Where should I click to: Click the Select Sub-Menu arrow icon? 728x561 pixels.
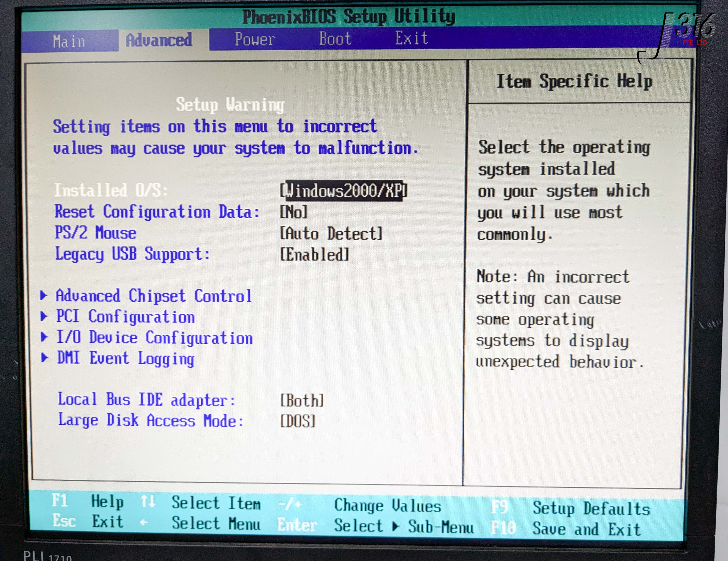(x=396, y=527)
